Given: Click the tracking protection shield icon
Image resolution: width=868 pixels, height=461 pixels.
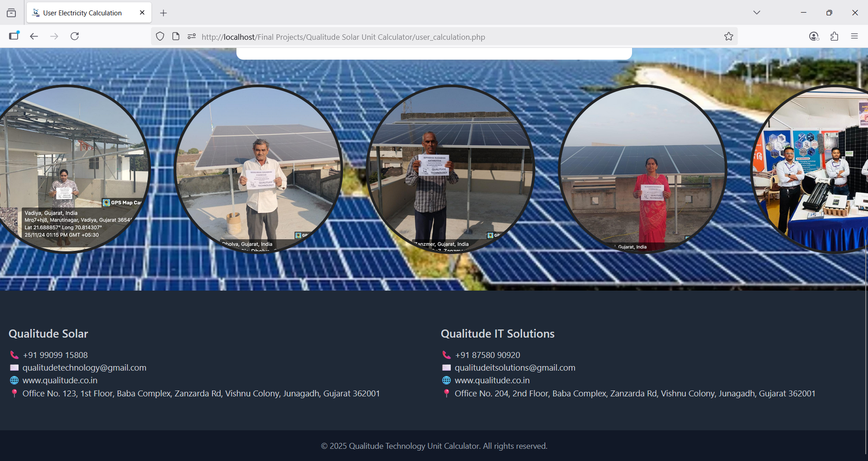Looking at the screenshot, I should pos(160,37).
